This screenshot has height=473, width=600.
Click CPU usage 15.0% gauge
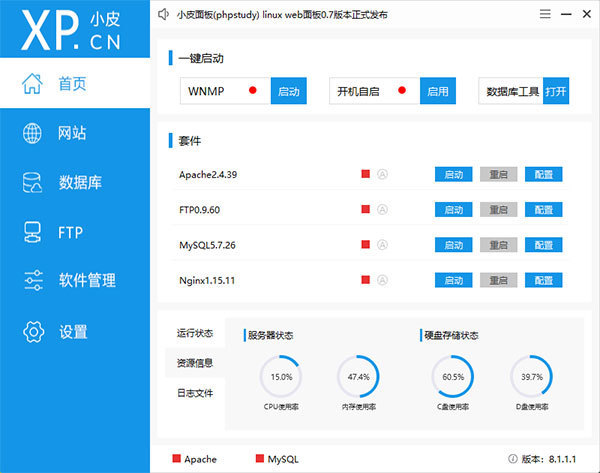click(281, 377)
